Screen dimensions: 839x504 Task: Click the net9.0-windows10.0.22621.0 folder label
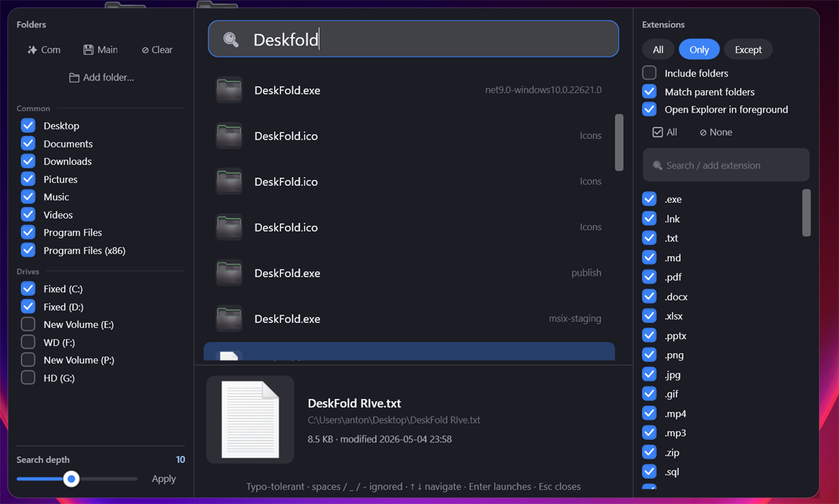[x=543, y=90]
